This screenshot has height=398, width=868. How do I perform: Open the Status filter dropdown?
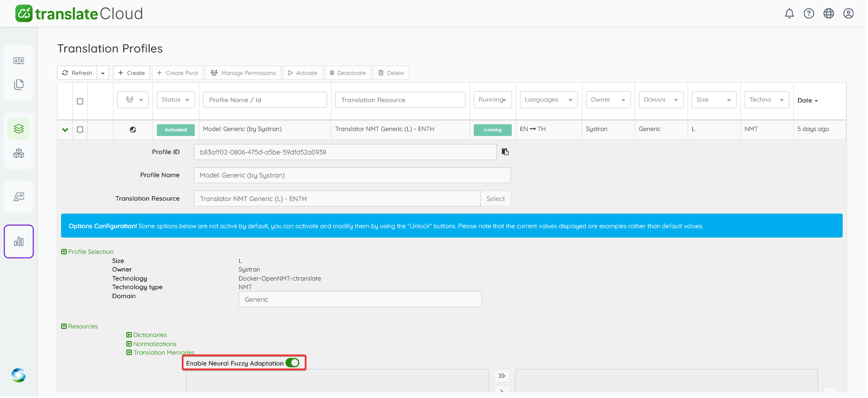pos(175,100)
